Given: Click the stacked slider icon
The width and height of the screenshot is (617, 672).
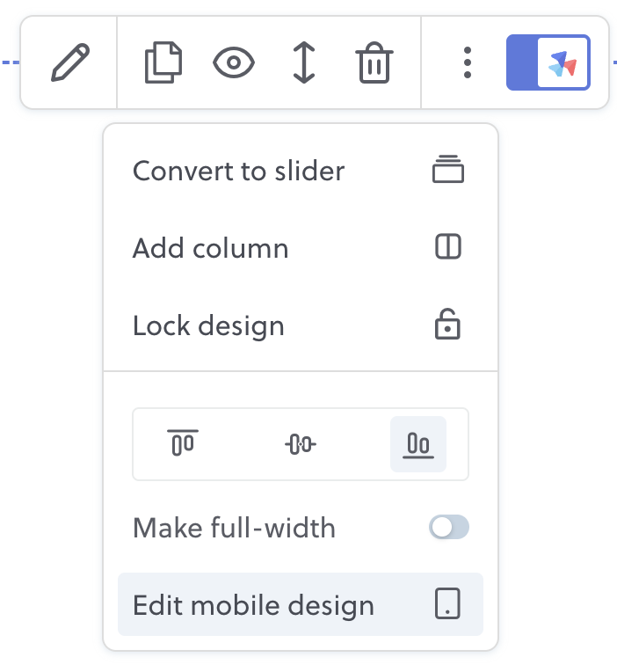Looking at the screenshot, I should pyautogui.click(x=448, y=169).
